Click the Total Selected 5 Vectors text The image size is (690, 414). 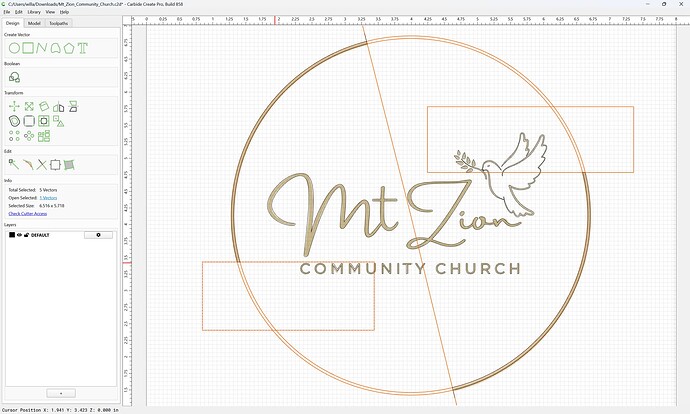pos(33,190)
